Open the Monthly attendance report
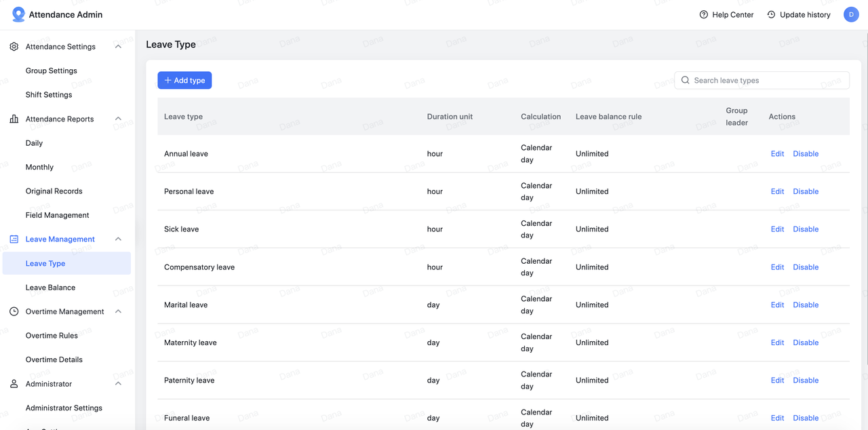 (39, 168)
